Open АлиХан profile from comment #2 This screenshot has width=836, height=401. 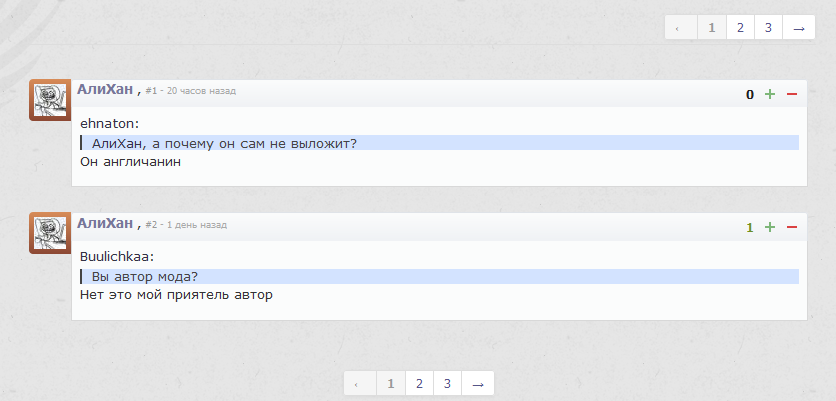pyautogui.click(x=105, y=223)
